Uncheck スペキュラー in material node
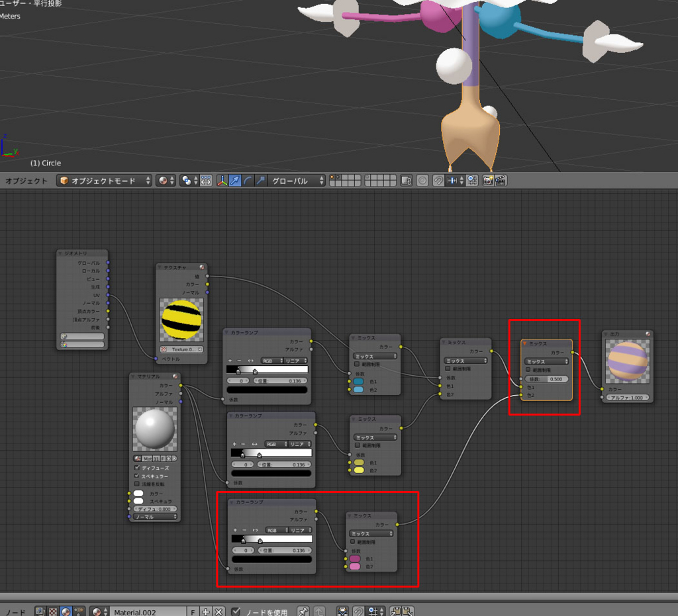 click(137, 476)
